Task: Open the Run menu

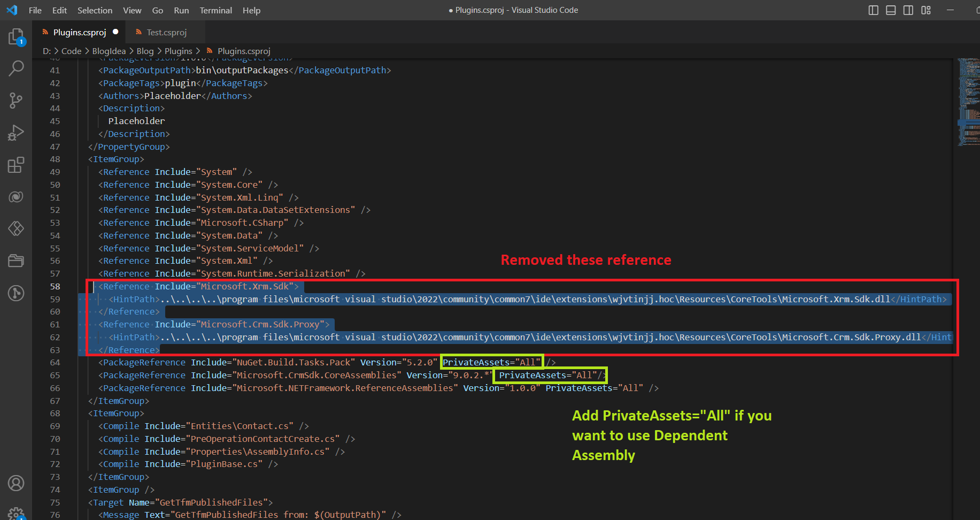Action: click(x=181, y=10)
